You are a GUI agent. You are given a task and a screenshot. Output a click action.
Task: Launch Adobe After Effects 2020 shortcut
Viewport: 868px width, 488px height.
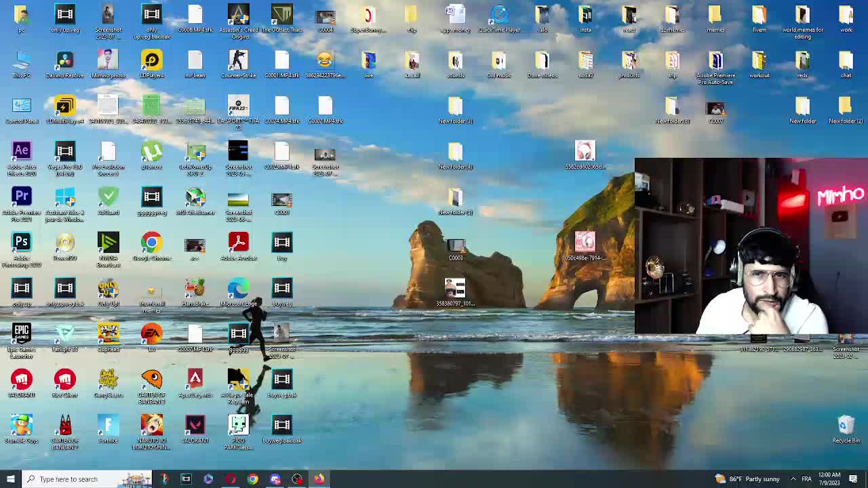coord(22,152)
